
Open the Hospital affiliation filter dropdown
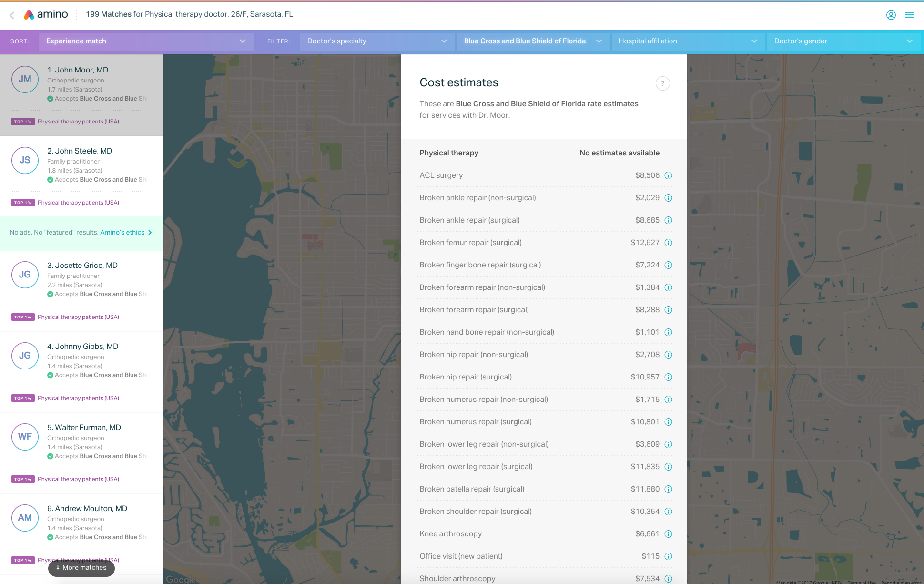pos(688,41)
